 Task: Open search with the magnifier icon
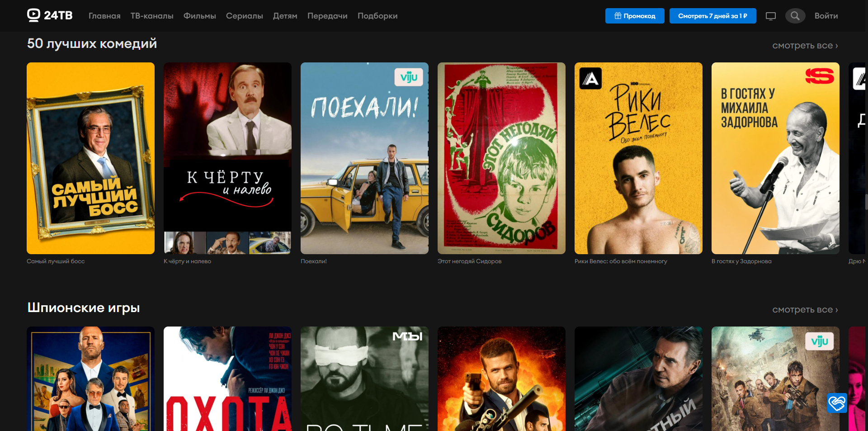795,15
